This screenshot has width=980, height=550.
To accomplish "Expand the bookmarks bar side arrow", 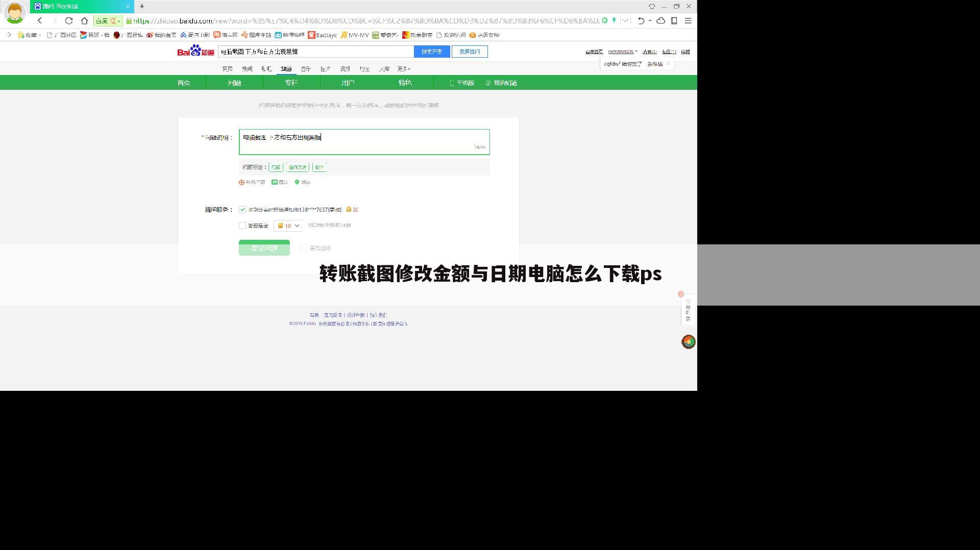I will click(x=9, y=35).
